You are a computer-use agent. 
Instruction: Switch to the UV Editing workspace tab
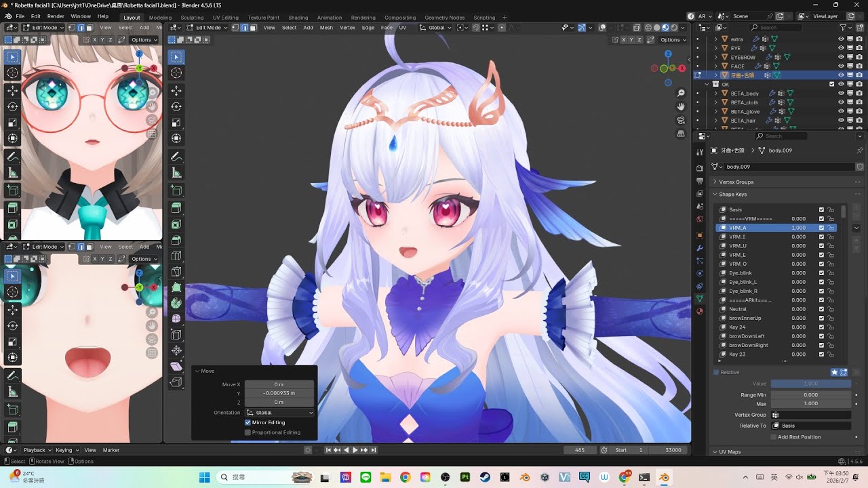point(226,18)
